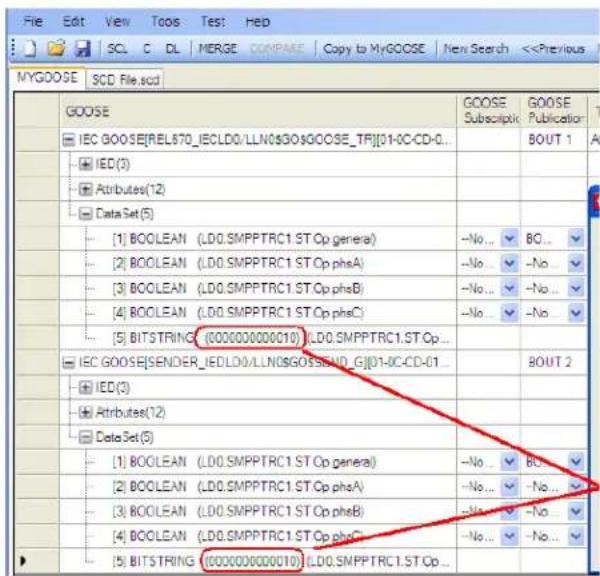Select [2] BOOLEAN Op phsA under REL670 GOOSE

click(238, 263)
